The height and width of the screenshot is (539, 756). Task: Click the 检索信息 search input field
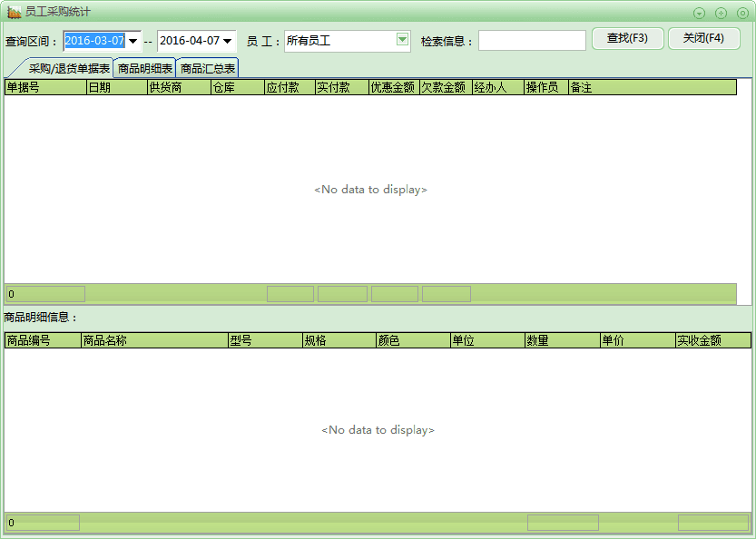[x=532, y=41]
